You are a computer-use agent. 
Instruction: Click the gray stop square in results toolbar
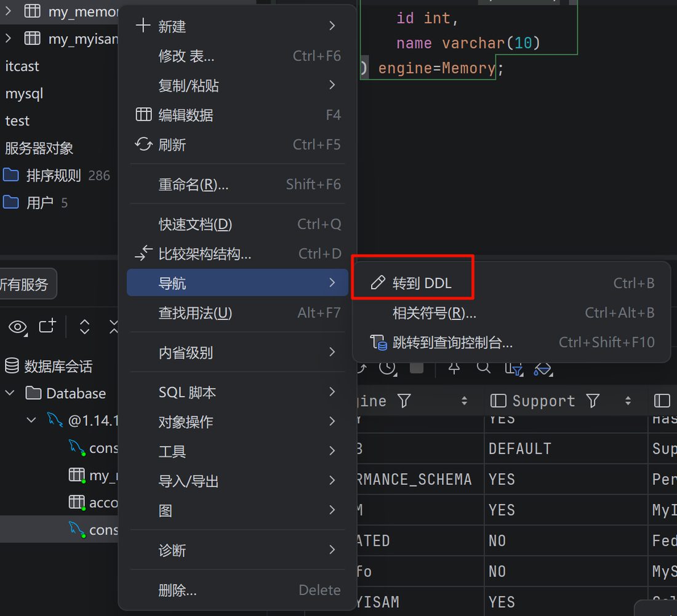417,367
